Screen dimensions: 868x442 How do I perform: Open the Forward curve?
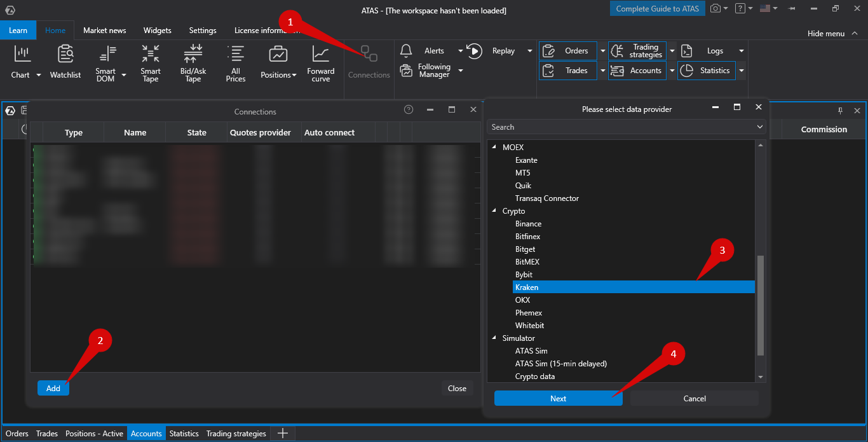tap(321, 62)
